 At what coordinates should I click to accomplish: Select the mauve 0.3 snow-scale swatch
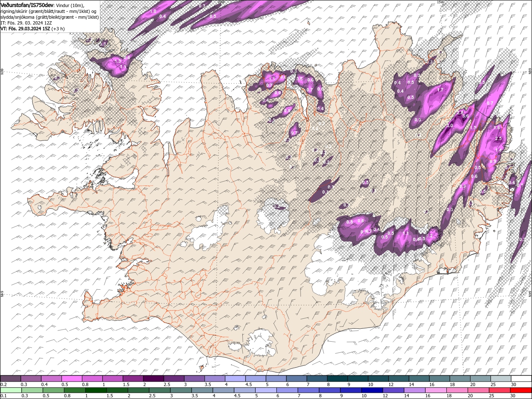click(x=31, y=379)
